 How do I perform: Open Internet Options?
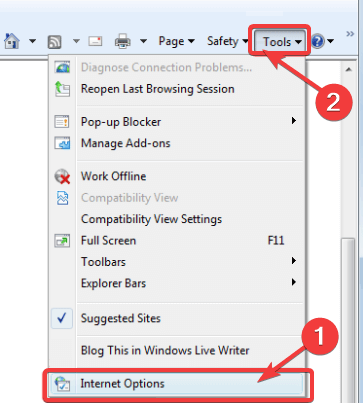click(176, 384)
